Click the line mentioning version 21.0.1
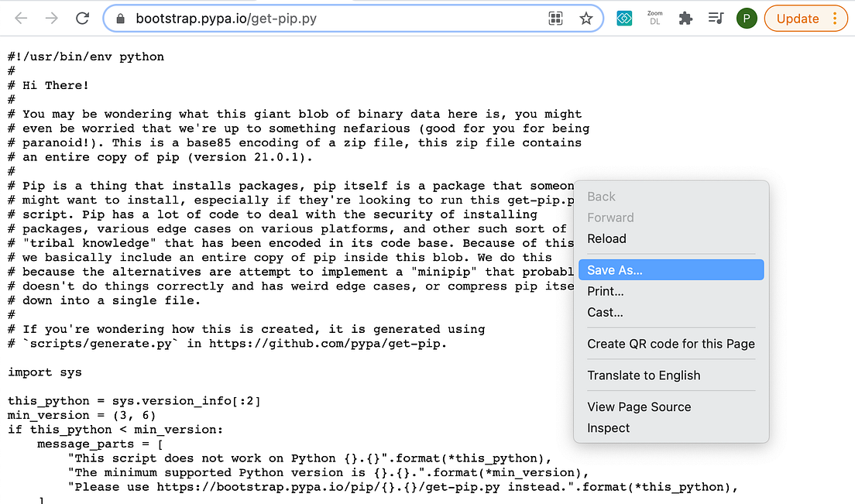Image resolution: width=855 pixels, height=504 pixels. coord(160,157)
